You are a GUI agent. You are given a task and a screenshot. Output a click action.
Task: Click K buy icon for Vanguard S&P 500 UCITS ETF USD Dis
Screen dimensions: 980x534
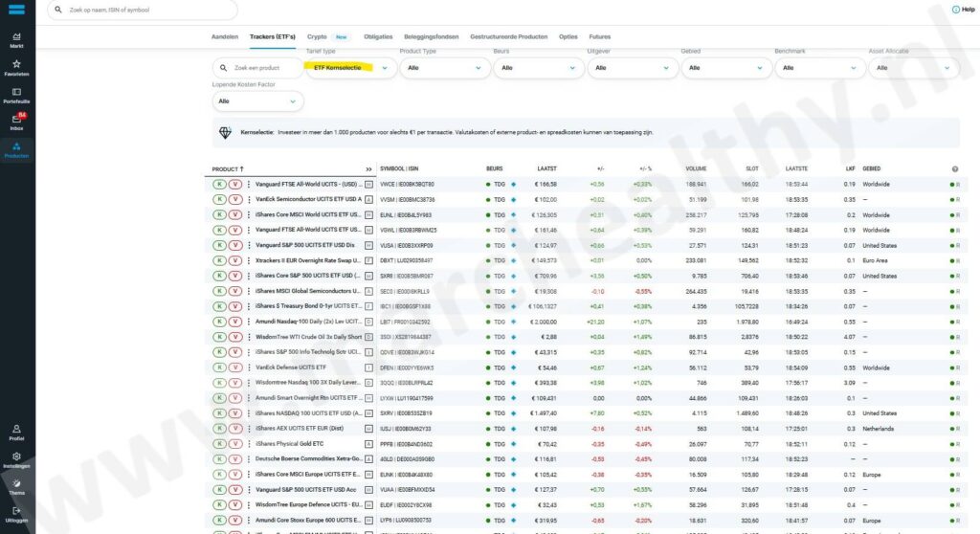point(219,245)
